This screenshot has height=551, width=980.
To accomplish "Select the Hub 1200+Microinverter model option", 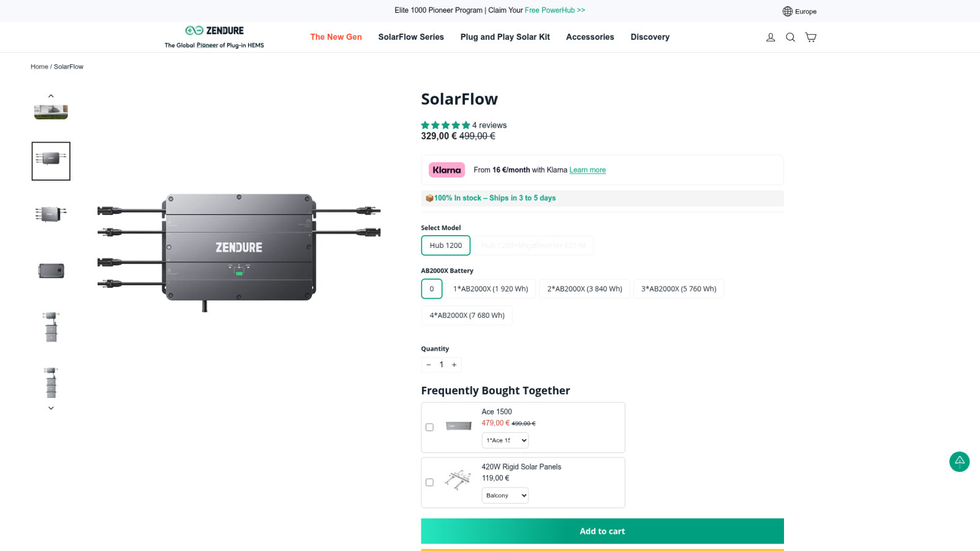I will [x=533, y=246].
